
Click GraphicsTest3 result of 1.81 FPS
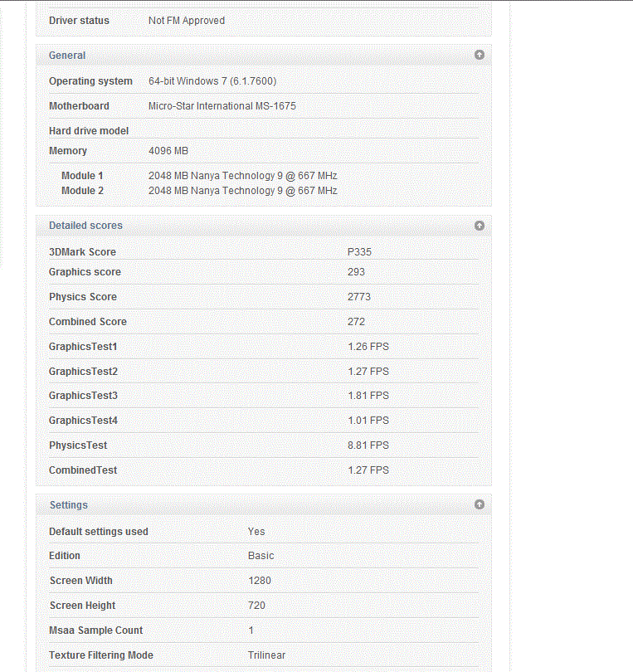(368, 396)
